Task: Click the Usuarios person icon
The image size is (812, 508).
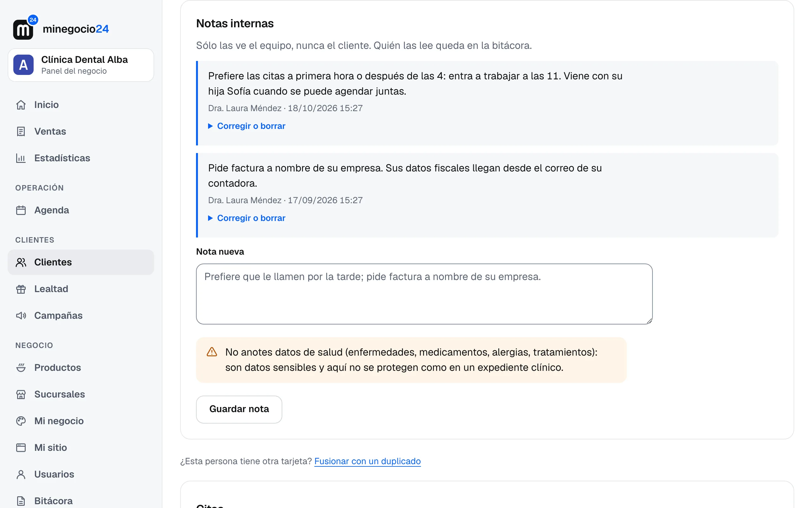Action: 21,474
